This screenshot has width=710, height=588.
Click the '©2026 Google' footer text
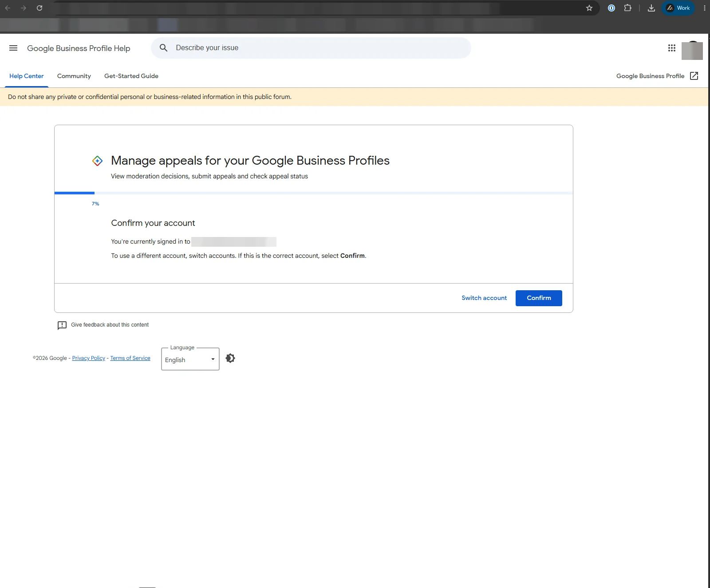50,358
